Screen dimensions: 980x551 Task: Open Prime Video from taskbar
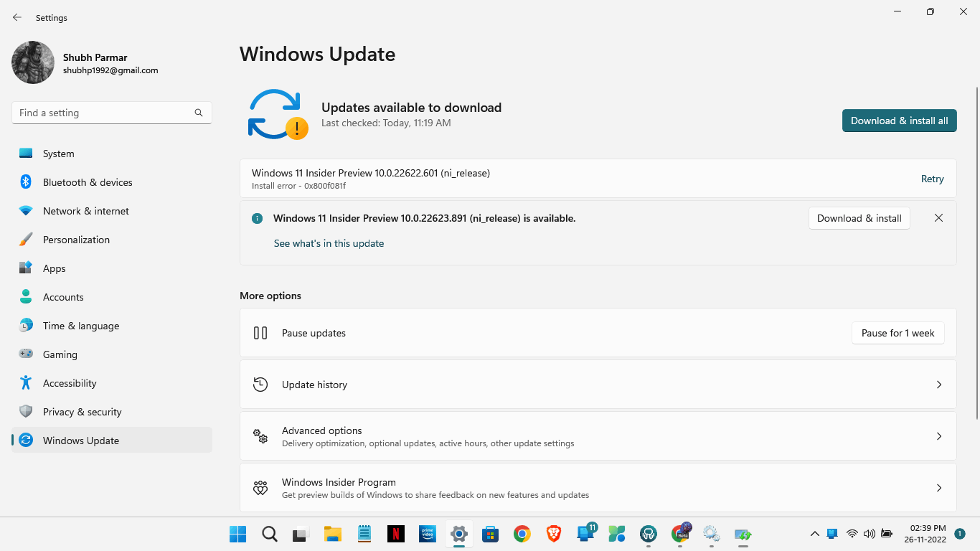428,534
